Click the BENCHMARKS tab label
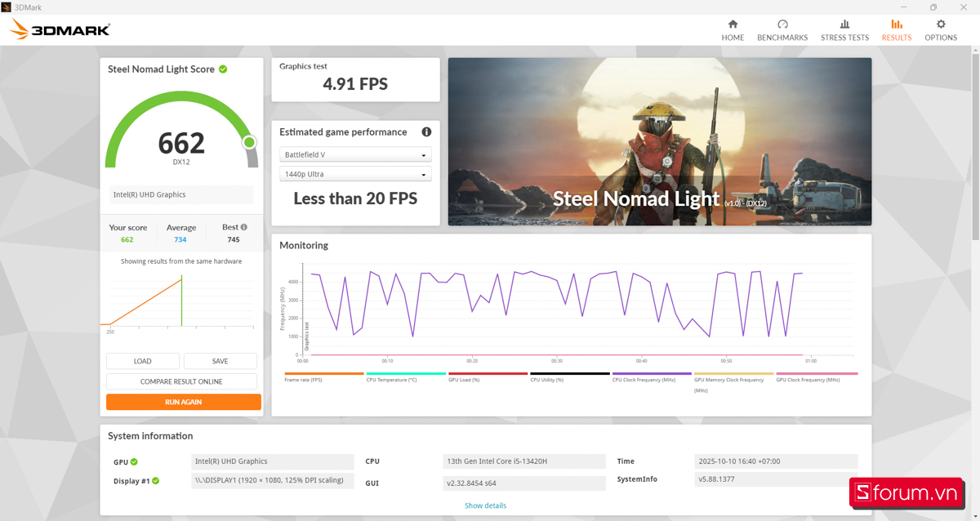The image size is (980, 521). [x=782, y=38]
